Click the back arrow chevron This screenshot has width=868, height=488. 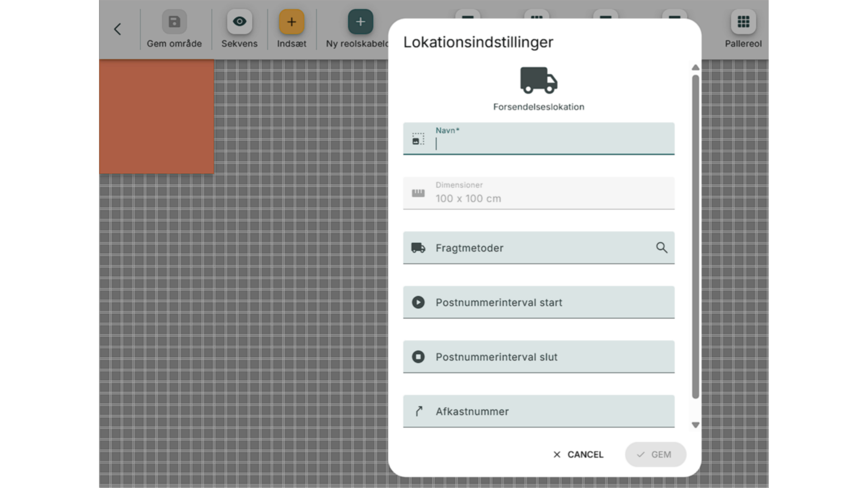click(118, 29)
